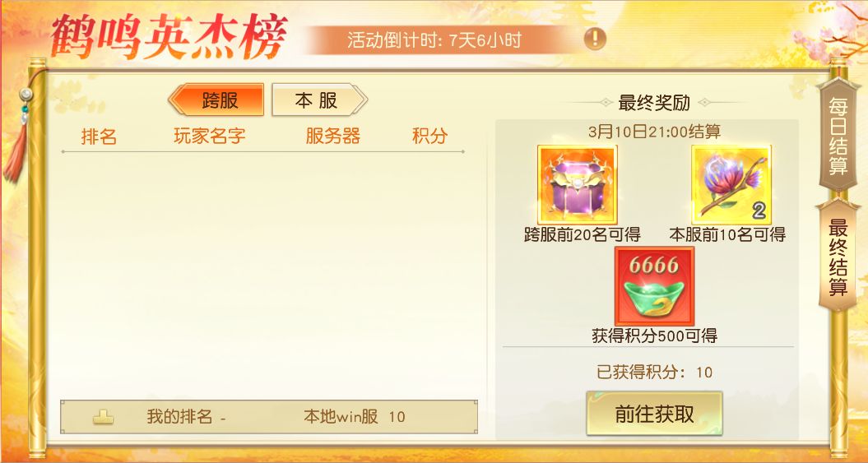The height and width of the screenshot is (463, 868).
Task: Tap the 6666 jade ingot reward icon
Action: (654, 286)
